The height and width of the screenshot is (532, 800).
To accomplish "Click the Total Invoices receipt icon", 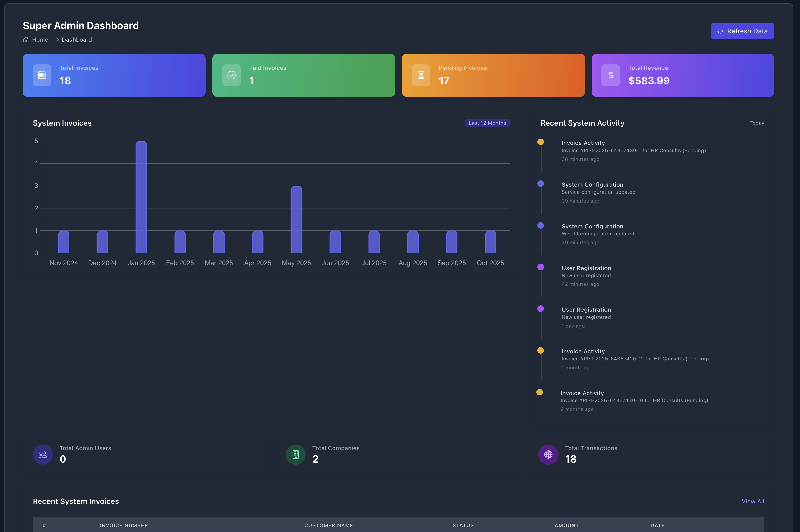I will [41, 75].
